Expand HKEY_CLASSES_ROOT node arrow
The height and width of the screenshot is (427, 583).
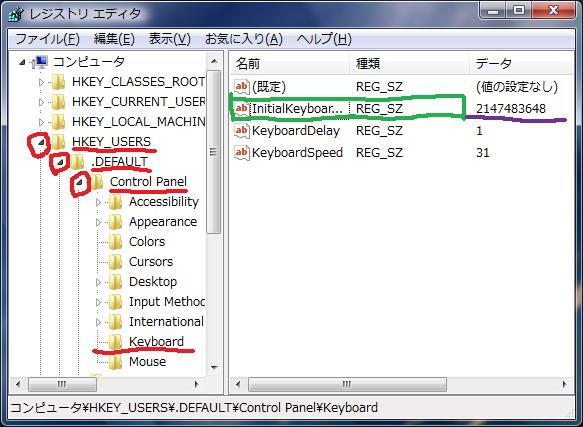pyautogui.click(x=42, y=82)
